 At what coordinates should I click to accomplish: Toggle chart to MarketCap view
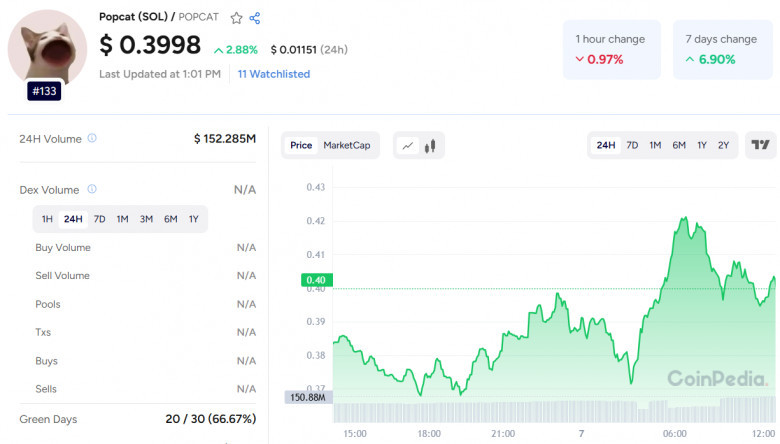347,145
